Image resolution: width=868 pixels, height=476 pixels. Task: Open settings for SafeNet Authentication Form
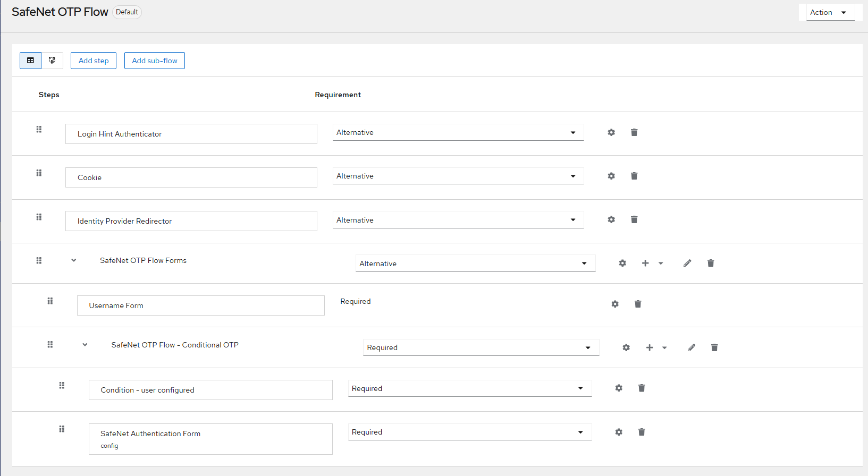click(619, 432)
